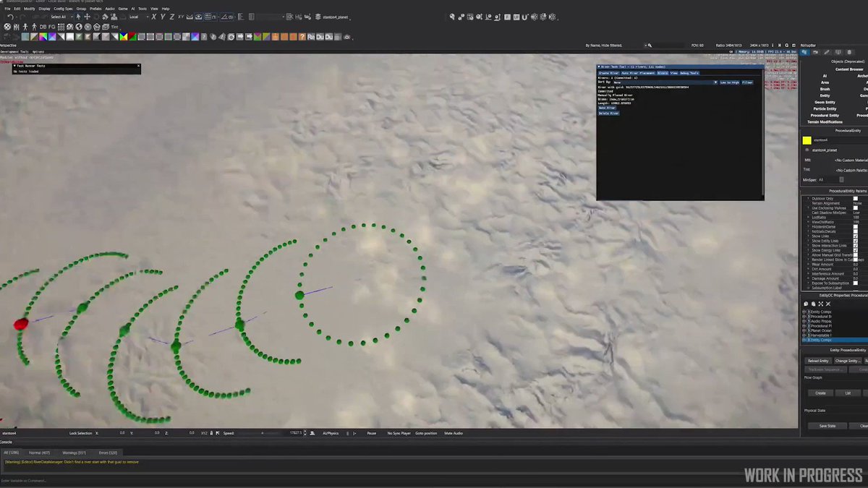Click the DB toolbar icon

(x=43, y=27)
